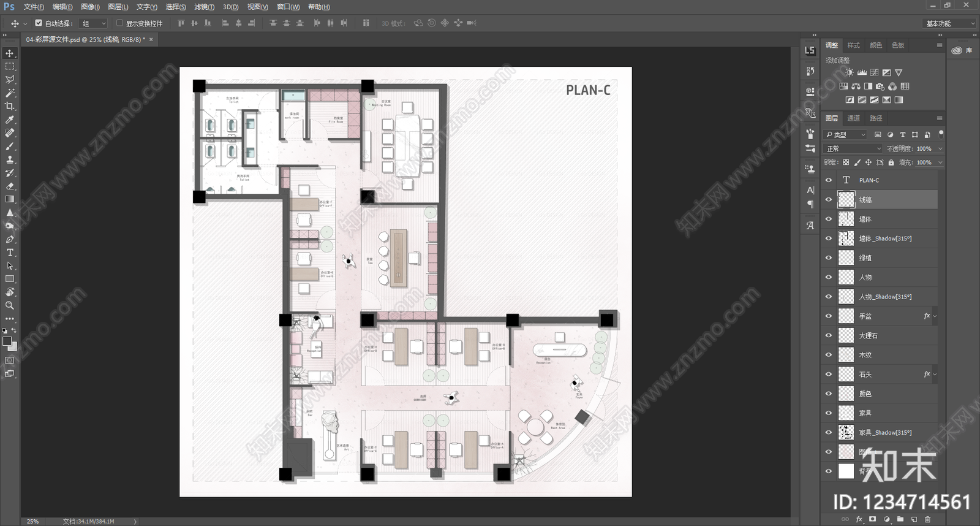Select the 人物 layer

(x=880, y=277)
